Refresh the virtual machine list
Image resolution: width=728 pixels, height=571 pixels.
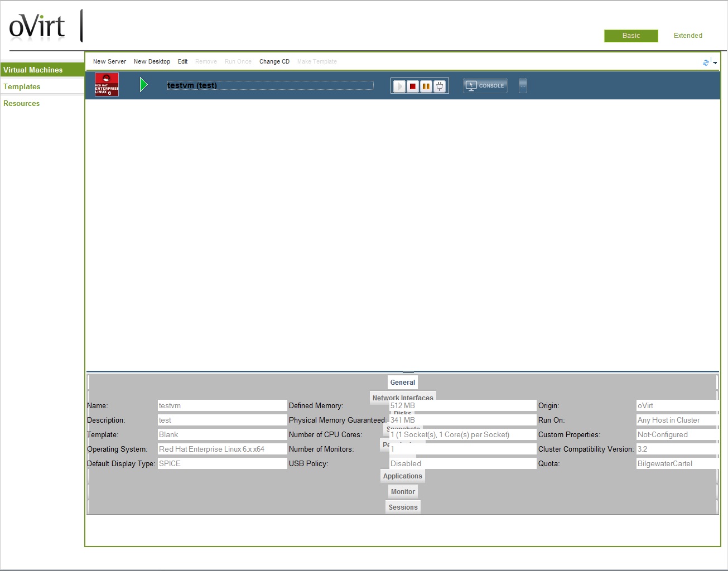706,62
